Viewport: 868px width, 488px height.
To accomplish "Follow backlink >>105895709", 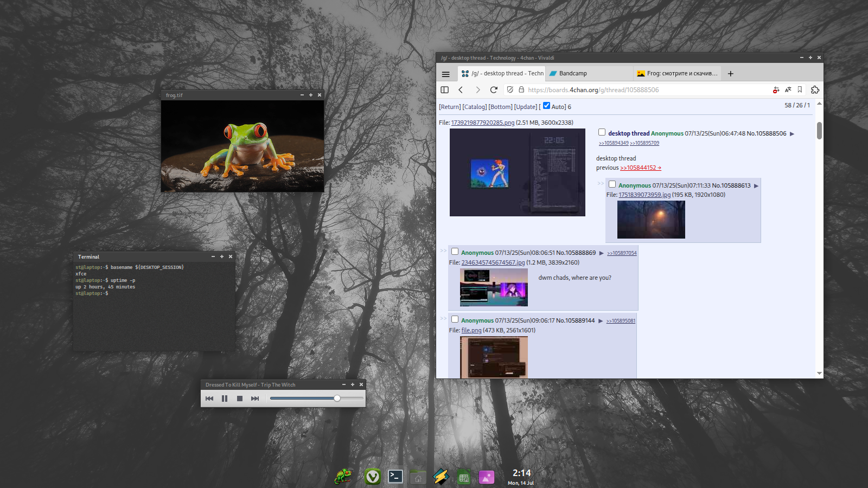I will [x=644, y=143].
